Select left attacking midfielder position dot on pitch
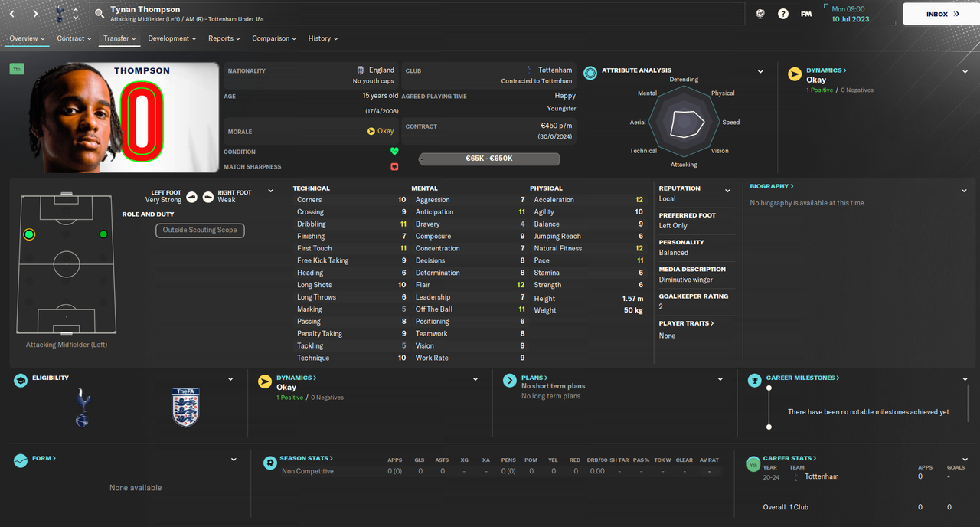The height and width of the screenshot is (527, 980). (29, 234)
